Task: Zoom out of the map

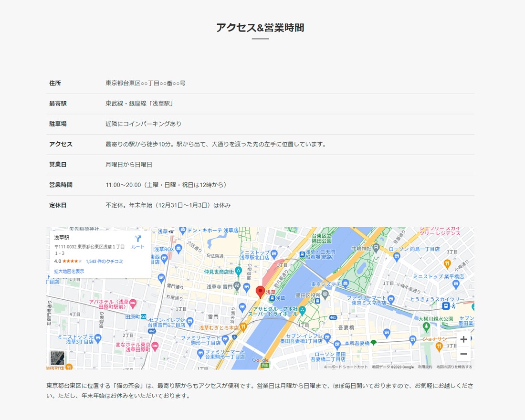Action: [463, 354]
